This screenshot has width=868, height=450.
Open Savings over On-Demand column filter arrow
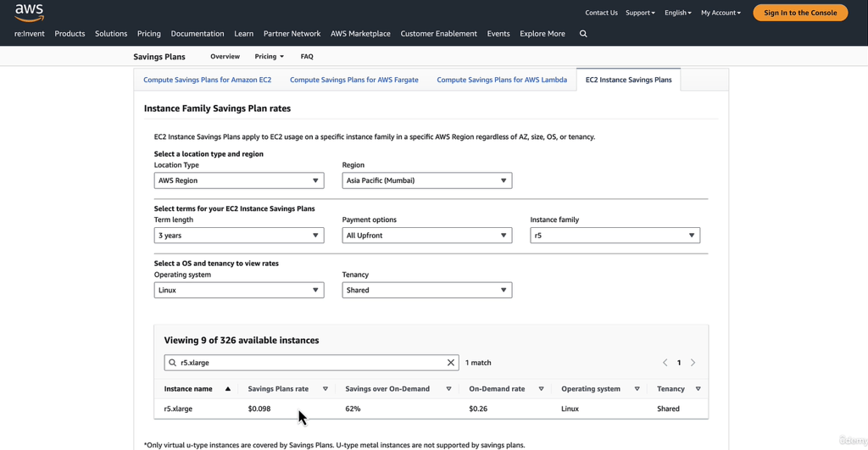click(449, 389)
